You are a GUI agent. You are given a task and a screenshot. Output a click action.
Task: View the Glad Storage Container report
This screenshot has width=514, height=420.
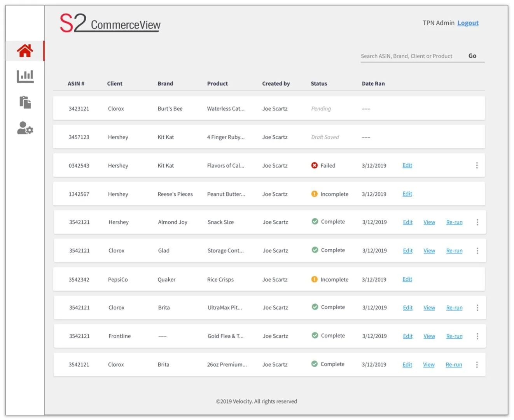click(x=429, y=250)
